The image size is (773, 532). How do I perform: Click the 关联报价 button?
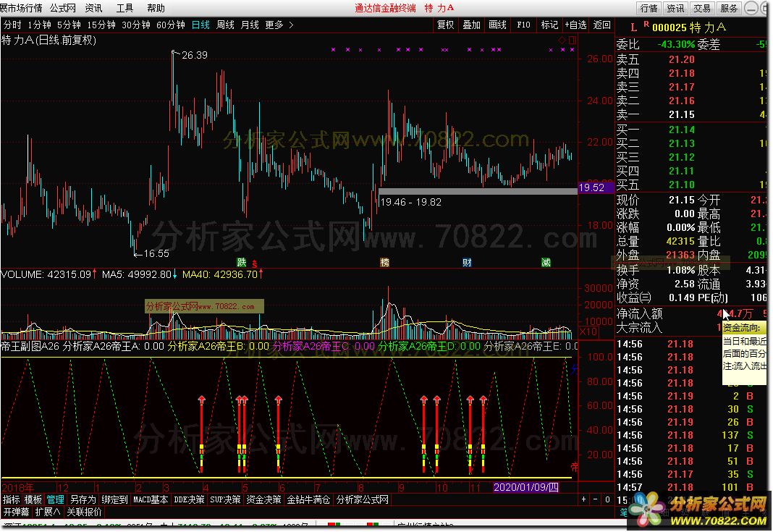click(84, 512)
